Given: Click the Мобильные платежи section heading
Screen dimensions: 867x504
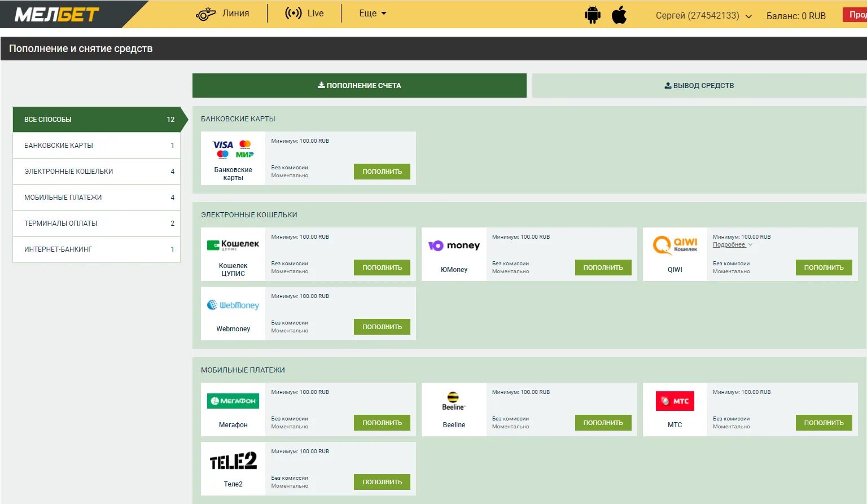Looking at the screenshot, I should coord(243,370).
